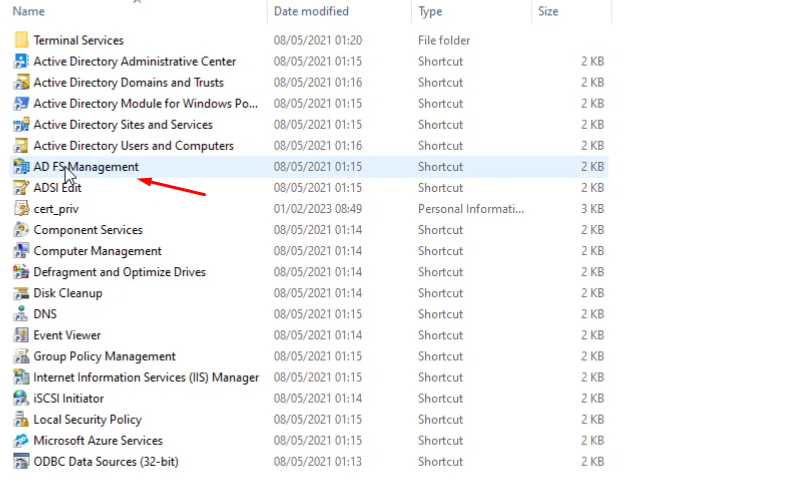Click the 3 KB size cell
The height and width of the screenshot is (487, 812).
click(x=592, y=209)
